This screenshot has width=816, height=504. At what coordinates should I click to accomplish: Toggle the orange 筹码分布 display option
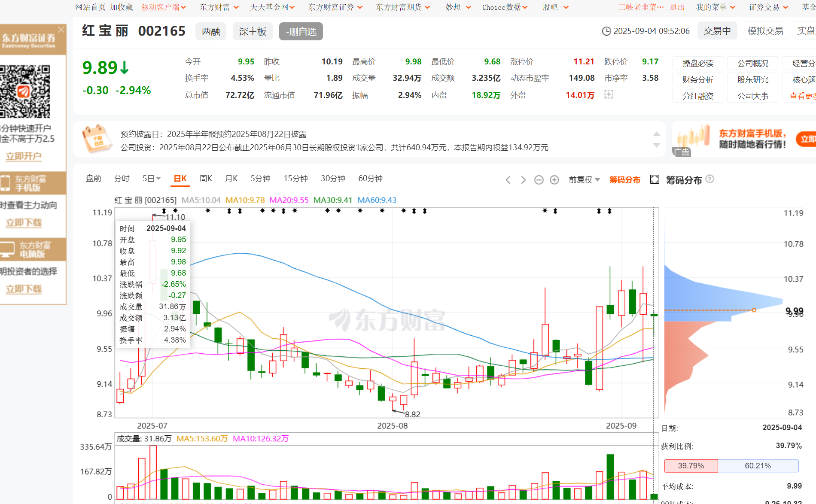point(624,180)
